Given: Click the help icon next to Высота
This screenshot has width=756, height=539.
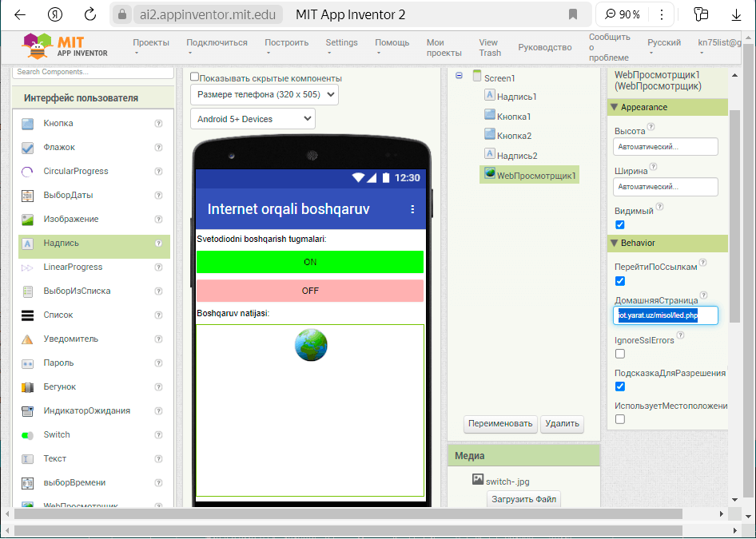Looking at the screenshot, I should tap(651, 126).
